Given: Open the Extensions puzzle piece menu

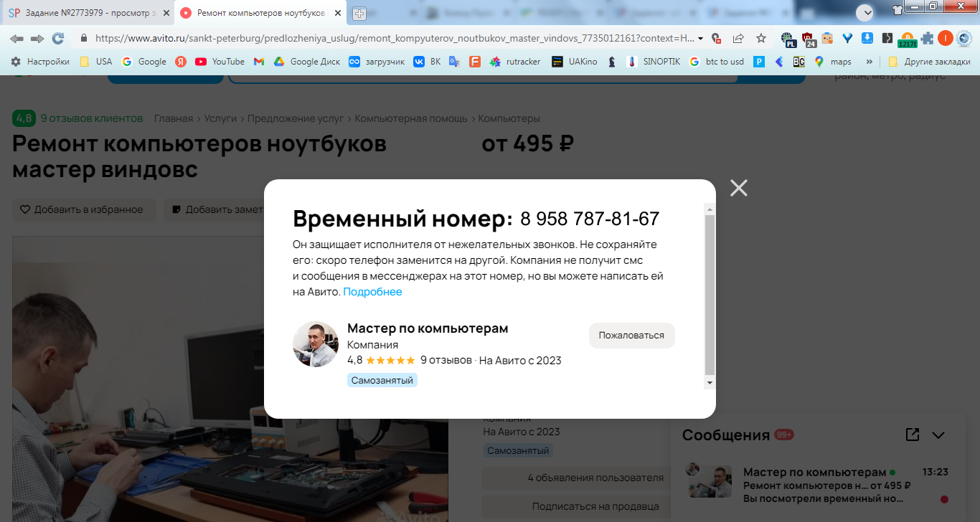Looking at the screenshot, I should (927, 38).
